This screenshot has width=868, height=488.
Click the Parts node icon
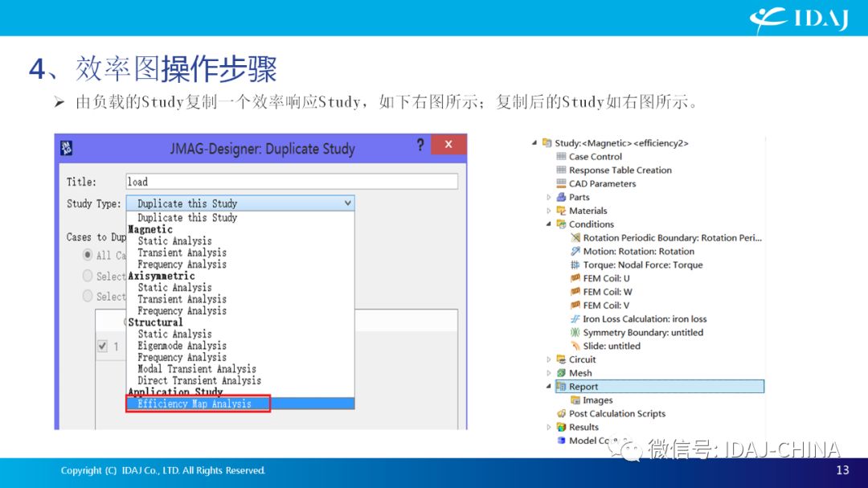click(561, 197)
